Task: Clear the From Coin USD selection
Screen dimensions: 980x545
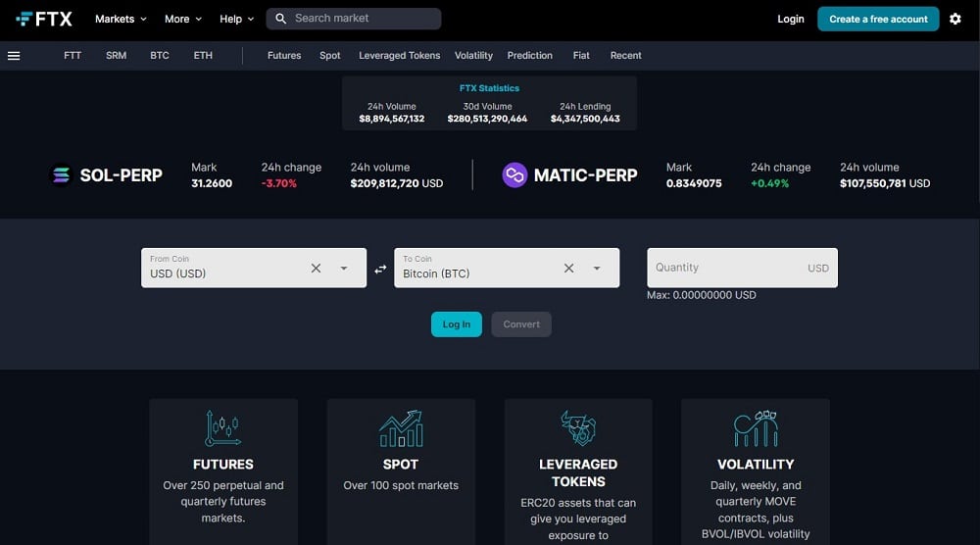Action: click(316, 269)
